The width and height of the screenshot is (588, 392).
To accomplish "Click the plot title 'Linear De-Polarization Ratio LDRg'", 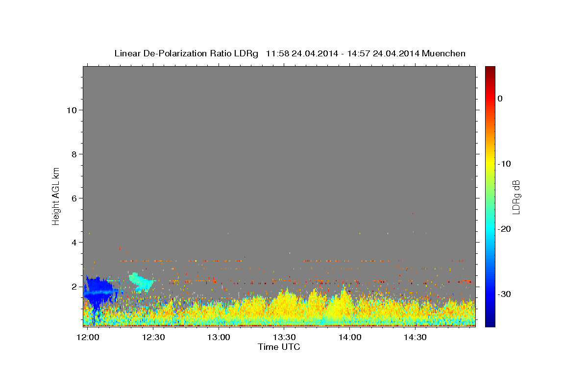I will [186, 53].
